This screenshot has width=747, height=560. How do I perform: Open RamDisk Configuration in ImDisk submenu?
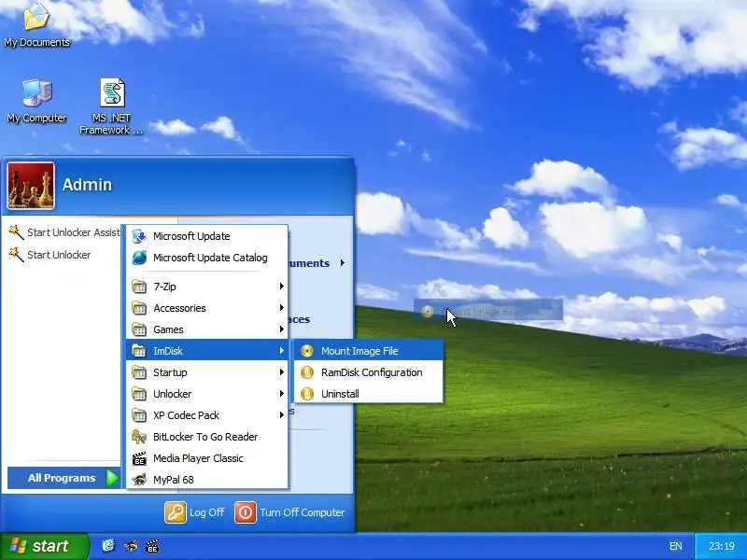click(x=369, y=372)
